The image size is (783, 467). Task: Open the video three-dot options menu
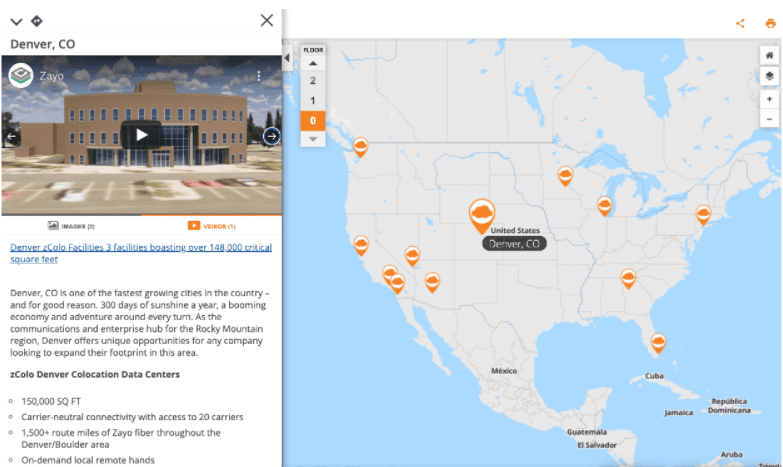pyautogui.click(x=259, y=76)
